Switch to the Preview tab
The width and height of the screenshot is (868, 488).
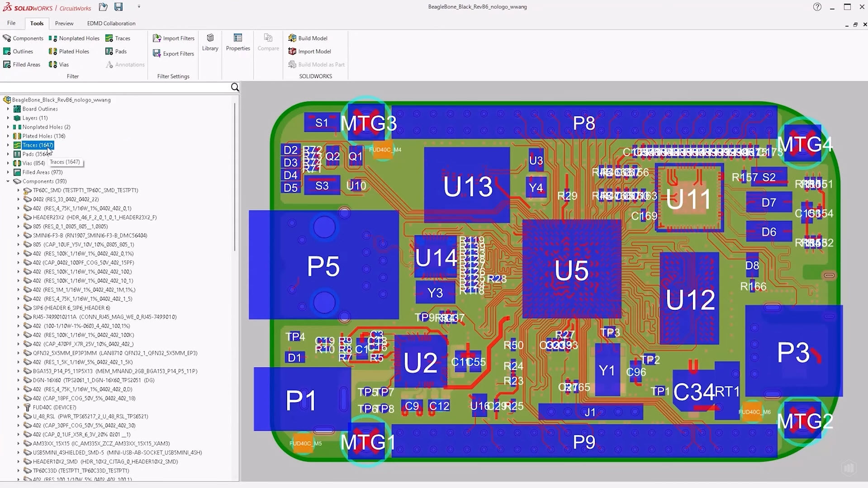pyautogui.click(x=64, y=24)
